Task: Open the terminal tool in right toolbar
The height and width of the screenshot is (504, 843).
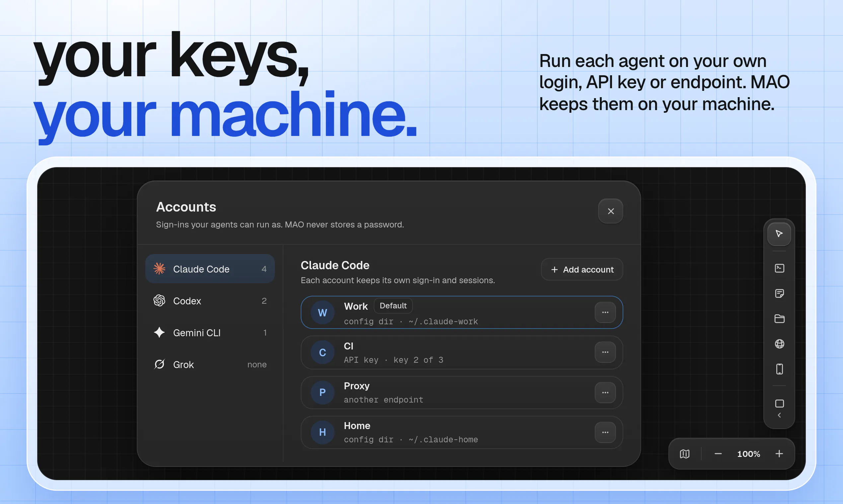Action: [x=779, y=268]
